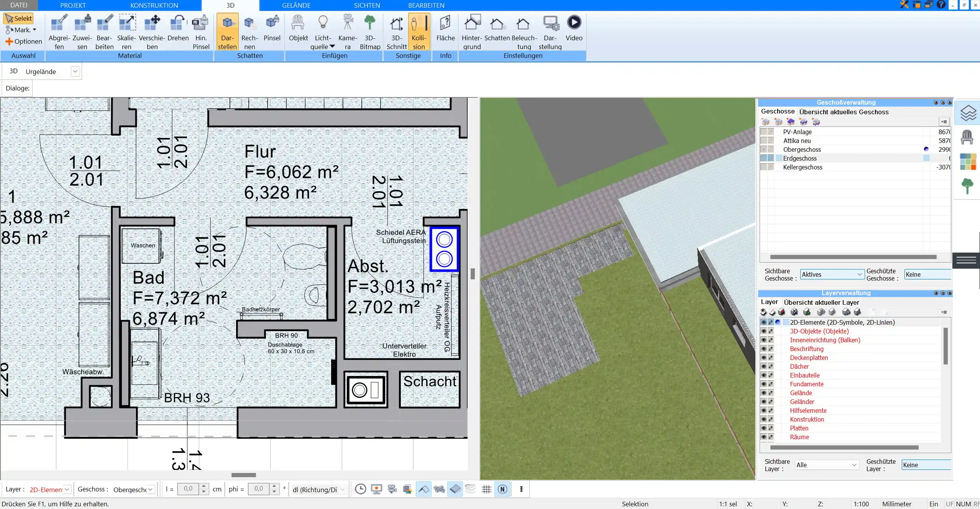The width and height of the screenshot is (980, 509).
Task: Insert a 3D-Bitmap tree
Action: pyautogui.click(x=370, y=32)
